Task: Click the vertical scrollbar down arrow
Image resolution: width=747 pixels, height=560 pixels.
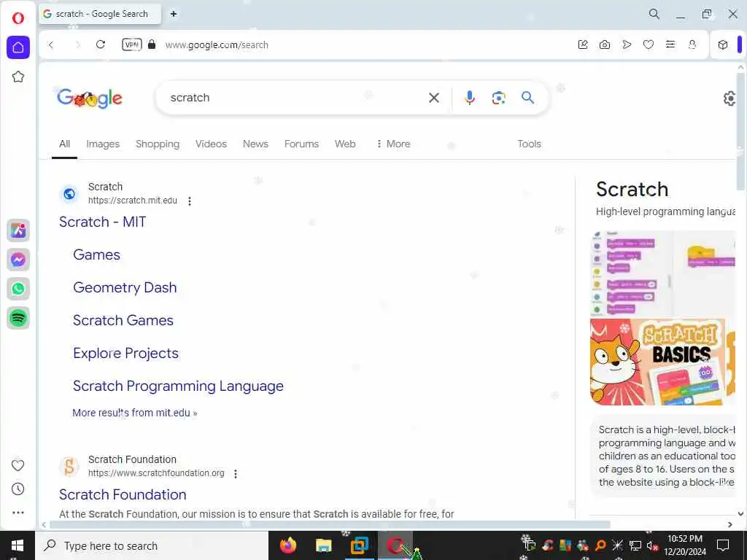Action: tap(740, 514)
